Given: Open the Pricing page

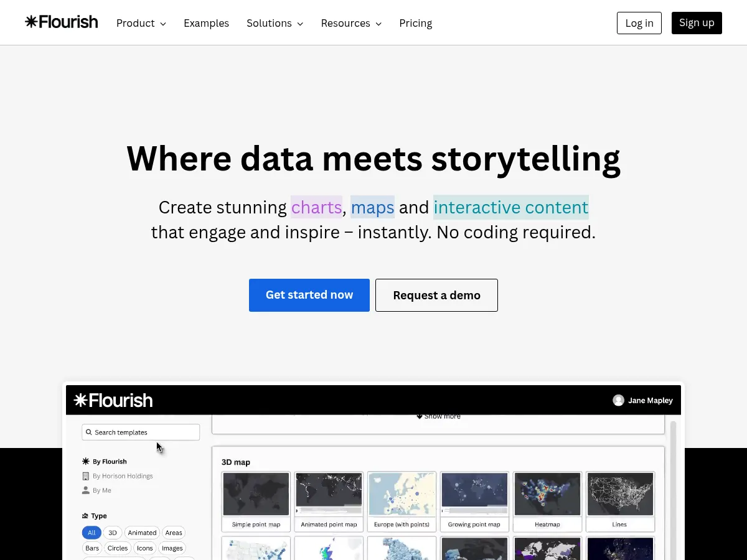Looking at the screenshot, I should [415, 23].
